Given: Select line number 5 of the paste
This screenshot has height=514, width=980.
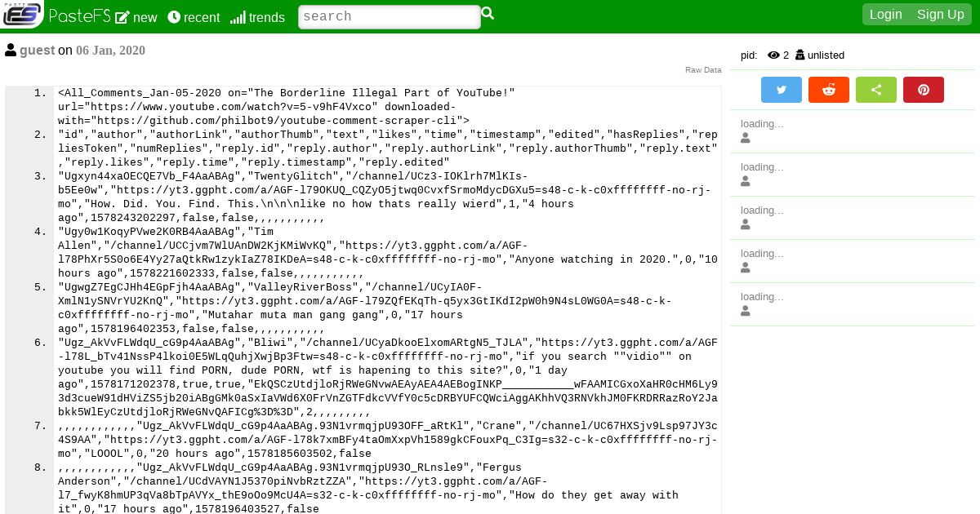Looking at the screenshot, I should point(40,287).
